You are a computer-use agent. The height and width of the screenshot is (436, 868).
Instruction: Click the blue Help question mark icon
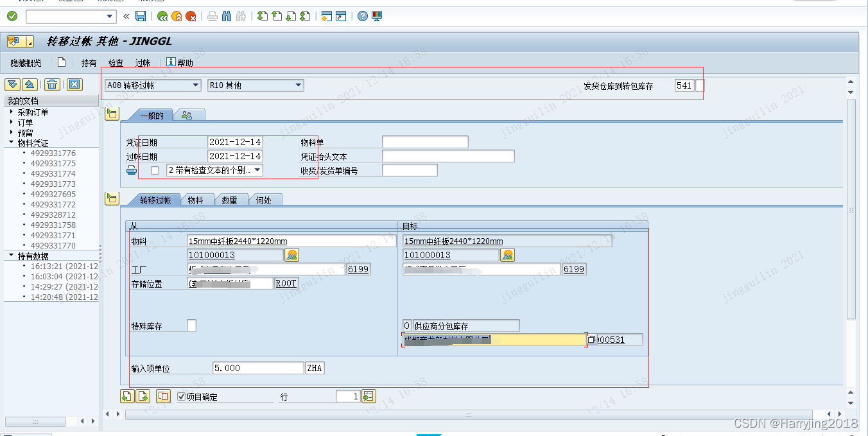(x=363, y=16)
